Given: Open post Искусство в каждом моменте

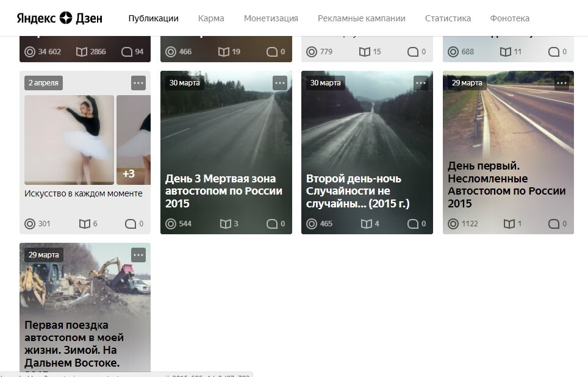Looking at the screenshot, I should coord(83,193).
